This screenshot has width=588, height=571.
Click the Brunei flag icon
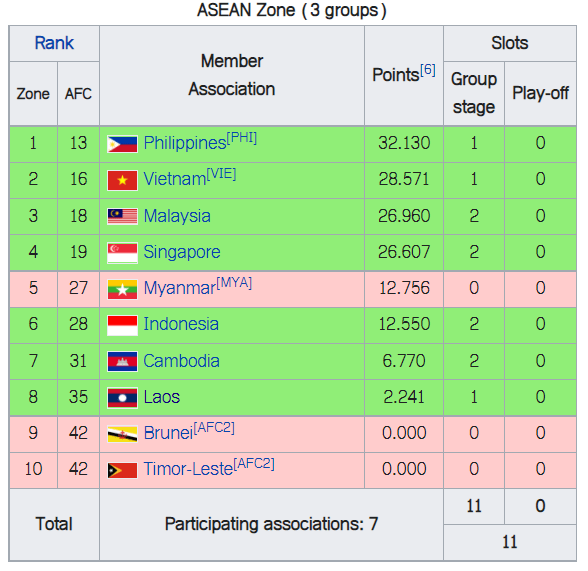[122, 434]
